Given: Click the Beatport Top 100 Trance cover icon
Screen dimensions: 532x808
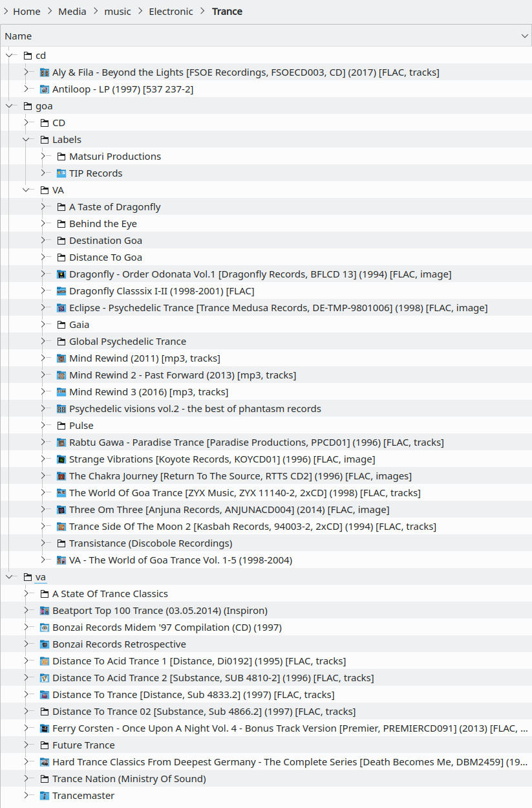Looking at the screenshot, I should (x=45, y=611).
